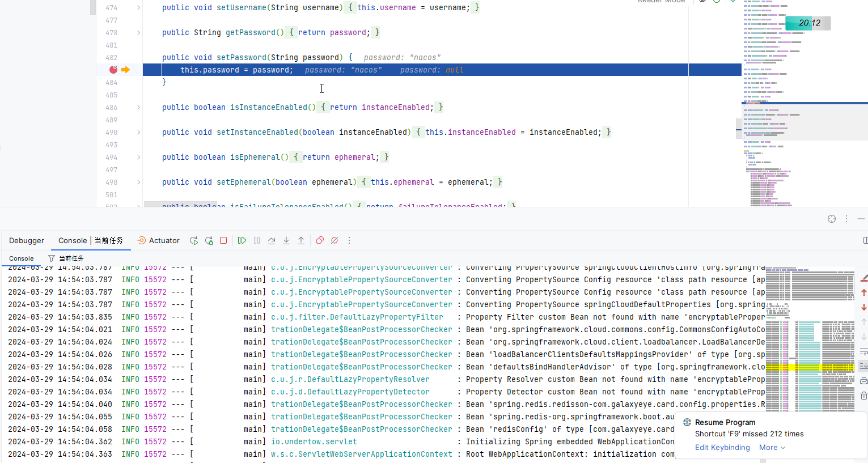This screenshot has width=868, height=463.
Task: Click the Actuator tab icon
Action: tap(142, 240)
